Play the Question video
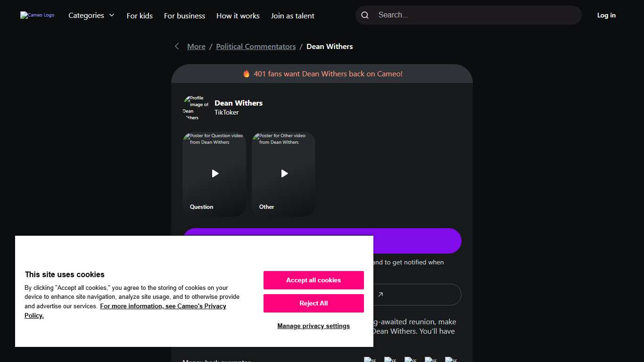This screenshot has height=362, width=644. coord(215,173)
